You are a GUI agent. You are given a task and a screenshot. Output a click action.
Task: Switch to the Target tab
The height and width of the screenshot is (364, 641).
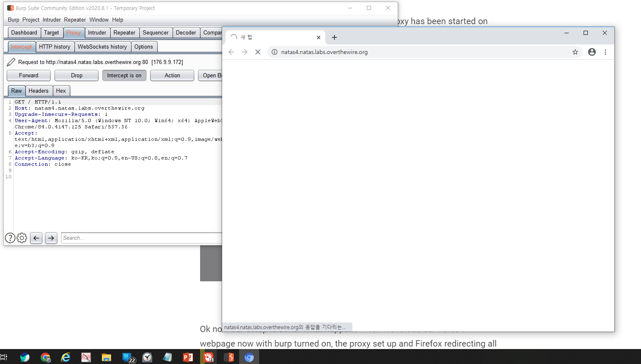click(52, 33)
